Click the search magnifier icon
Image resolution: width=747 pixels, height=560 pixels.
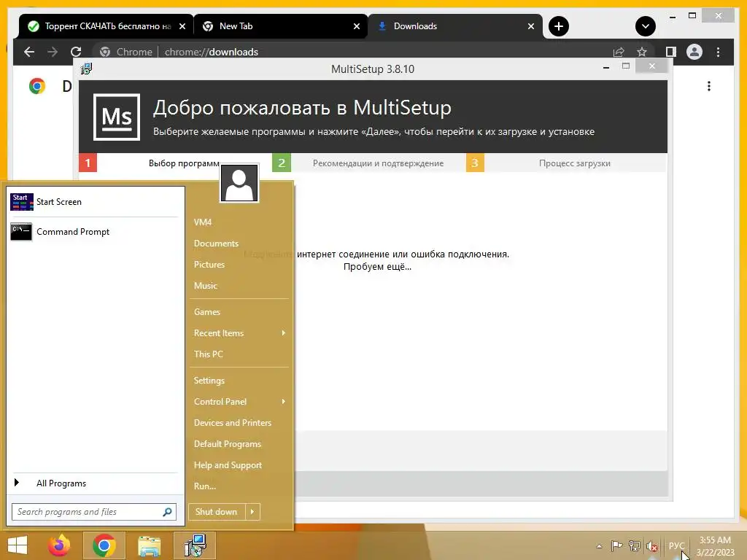click(167, 512)
